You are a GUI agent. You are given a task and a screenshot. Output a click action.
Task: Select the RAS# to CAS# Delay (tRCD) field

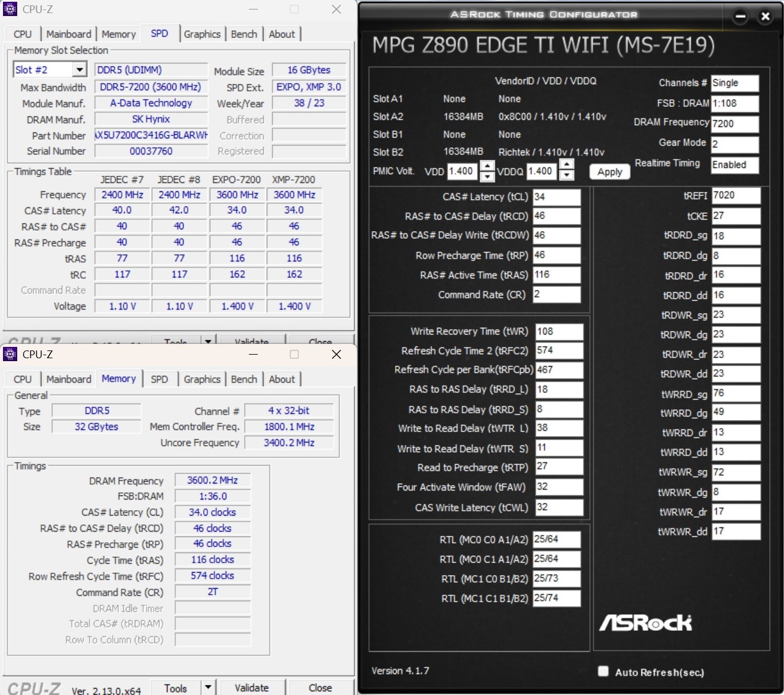pos(557,216)
